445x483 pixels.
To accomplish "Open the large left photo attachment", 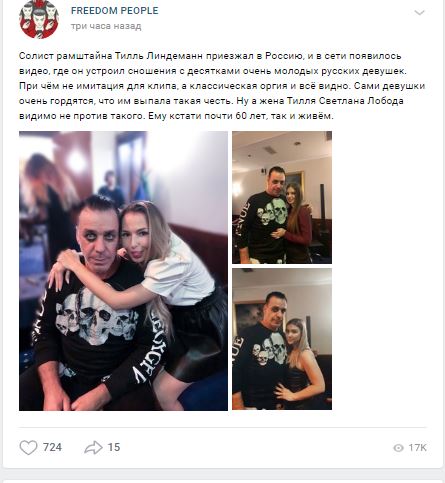I will tap(123, 271).
